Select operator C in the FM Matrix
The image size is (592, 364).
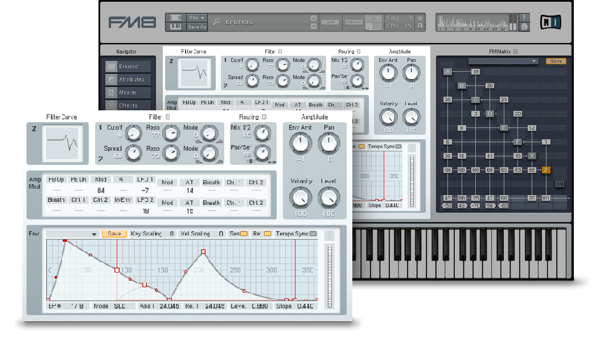click(x=475, y=100)
